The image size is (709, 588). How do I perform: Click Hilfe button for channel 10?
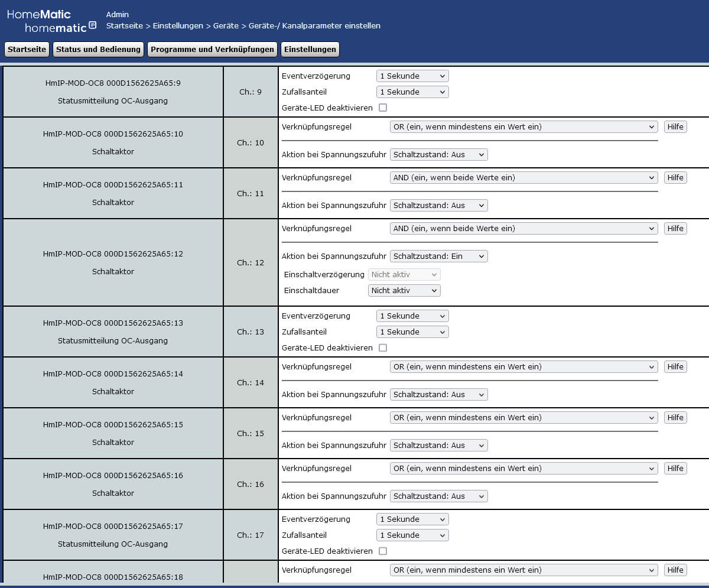pos(675,126)
